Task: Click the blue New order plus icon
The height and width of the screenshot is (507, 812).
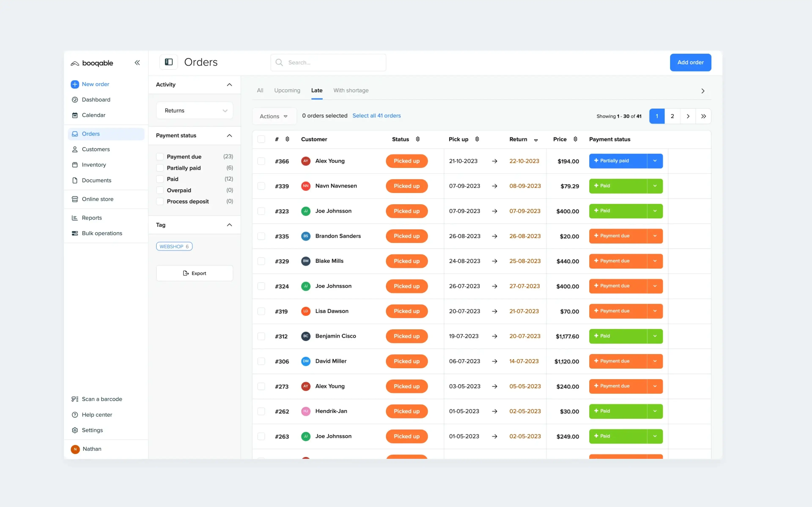Action: pyautogui.click(x=75, y=84)
